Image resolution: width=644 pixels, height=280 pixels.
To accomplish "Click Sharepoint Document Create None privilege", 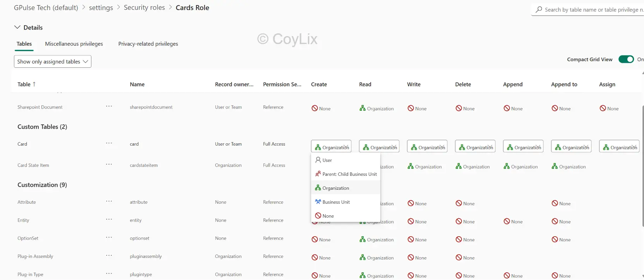I will click(321, 108).
